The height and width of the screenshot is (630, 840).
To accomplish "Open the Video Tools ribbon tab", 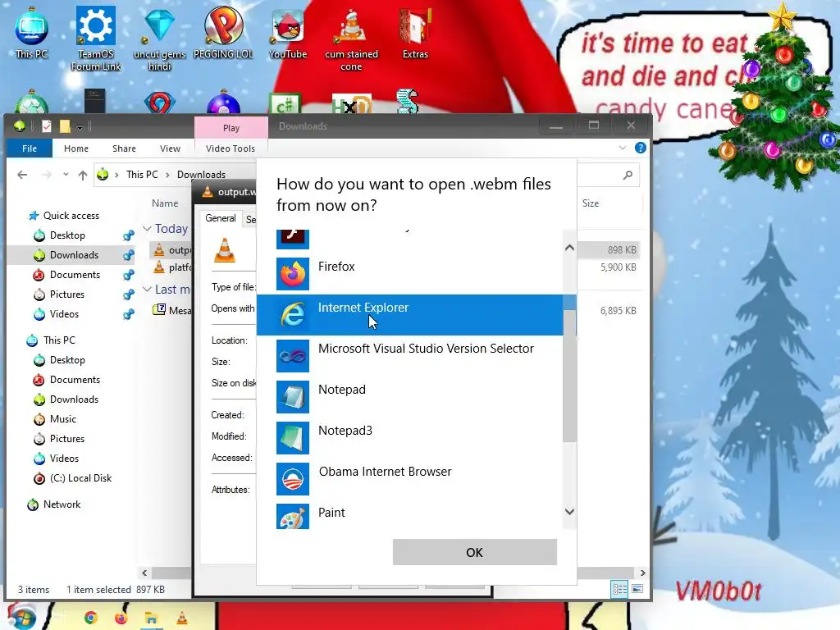I will (231, 148).
